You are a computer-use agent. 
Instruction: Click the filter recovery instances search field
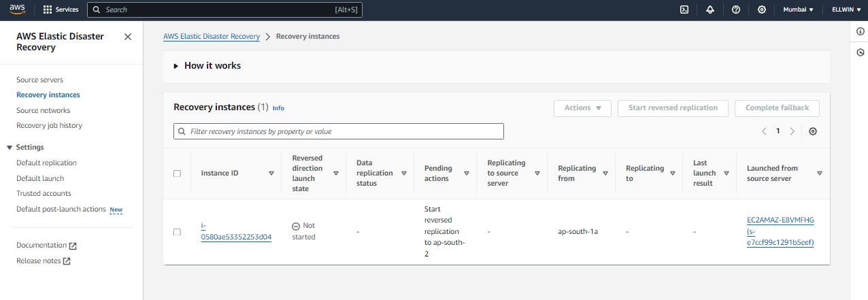339,131
